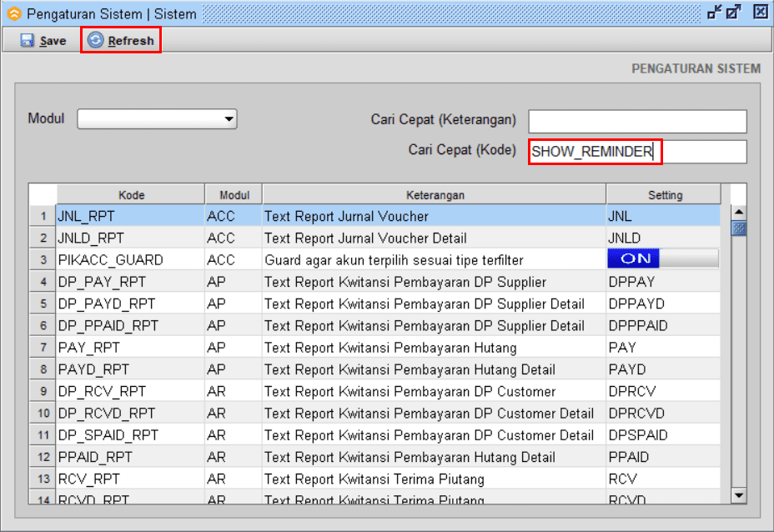Viewport: 774px width, 532px height.
Task: Click the Setting column header
Action: 664,194
